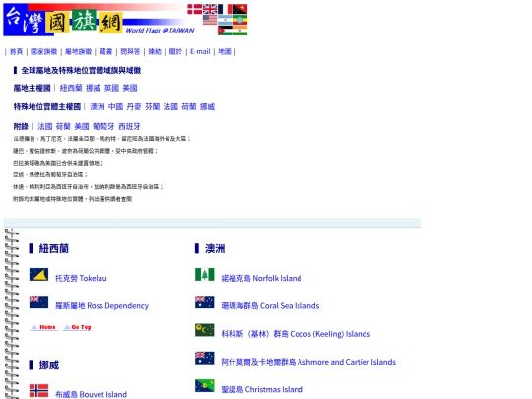Click the Ashmore and Cartier Islands flag icon
The image size is (532, 399).
[205, 358]
